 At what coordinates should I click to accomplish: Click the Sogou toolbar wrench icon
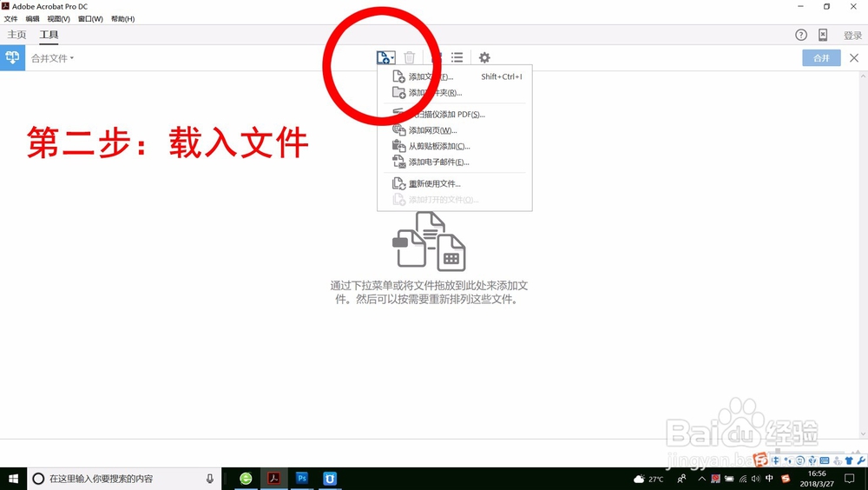[x=861, y=460]
